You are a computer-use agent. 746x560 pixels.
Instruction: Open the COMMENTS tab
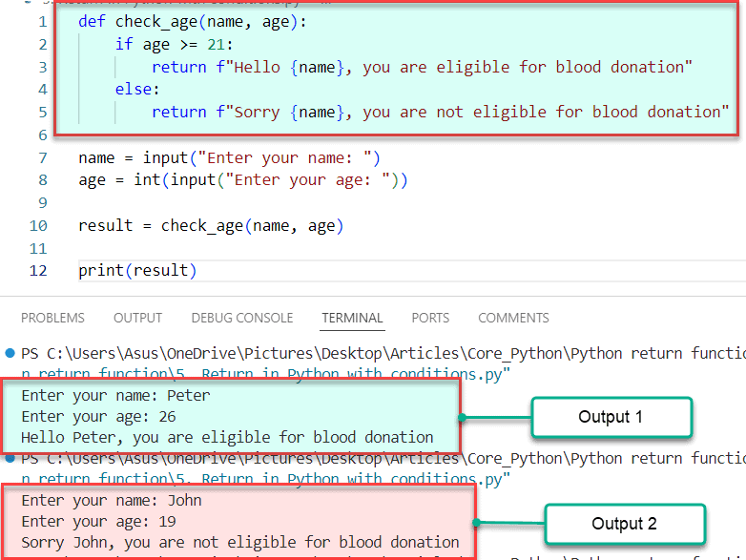(x=513, y=318)
